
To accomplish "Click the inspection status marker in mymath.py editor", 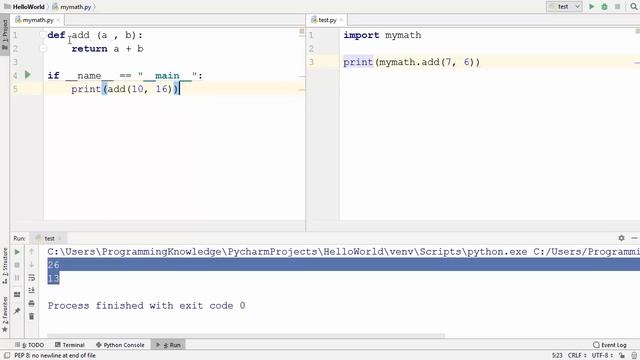I will pos(302,31).
